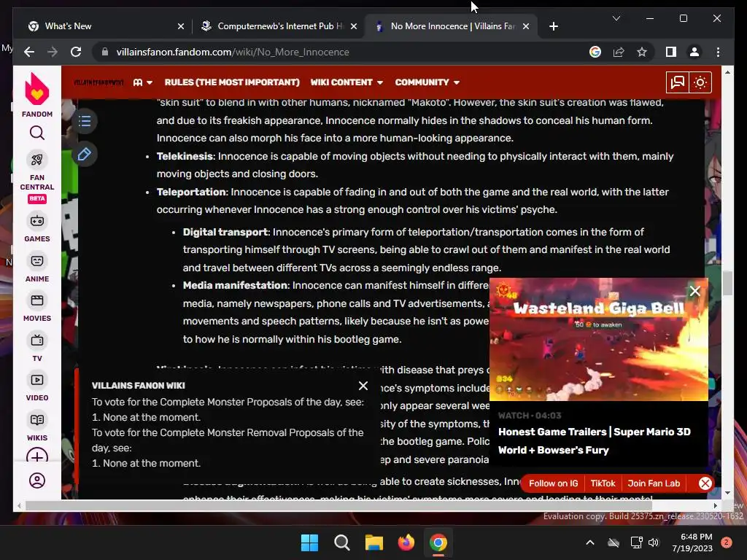Reload the current page
Viewport: 747px width, 560px height.
click(76, 52)
